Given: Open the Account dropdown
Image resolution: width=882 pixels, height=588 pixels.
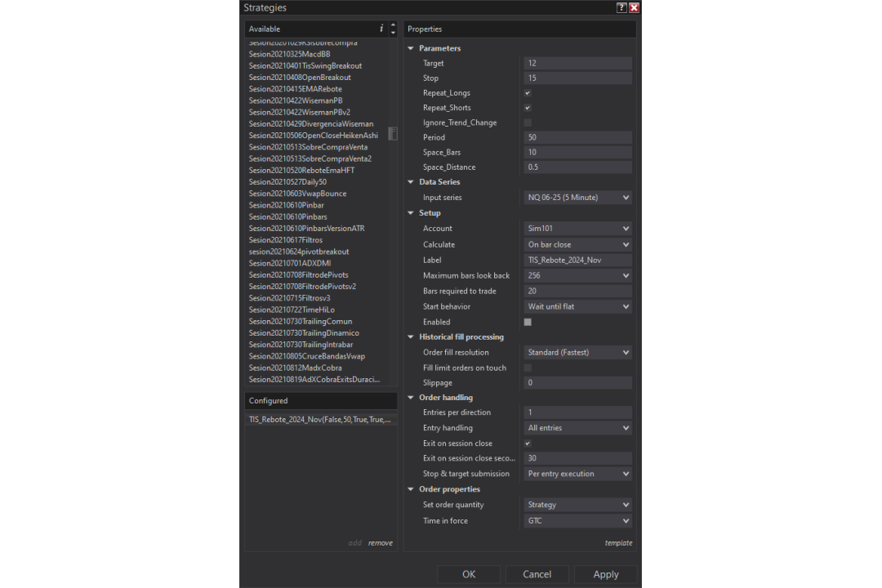Looking at the screenshot, I should tap(577, 229).
